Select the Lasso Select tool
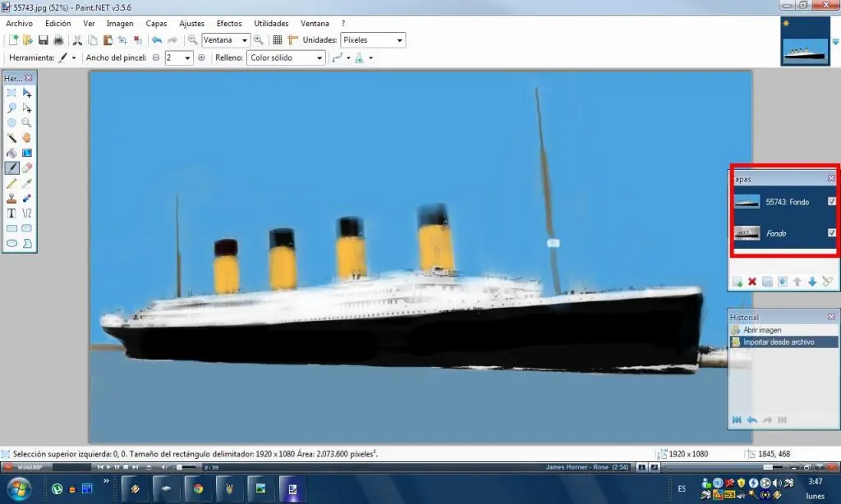Screen dimensions: 841x504 click(x=11, y=108)
